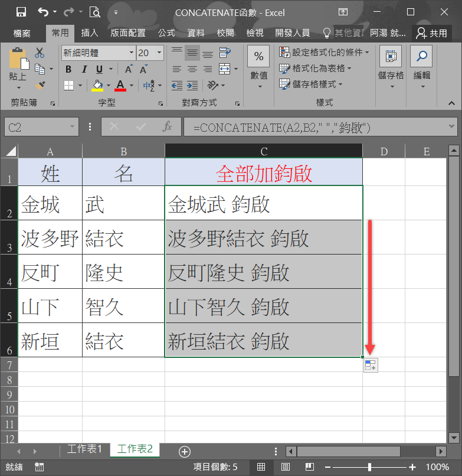Toggle Underline formatting
The image size is (462, 476).
point(99,69)
